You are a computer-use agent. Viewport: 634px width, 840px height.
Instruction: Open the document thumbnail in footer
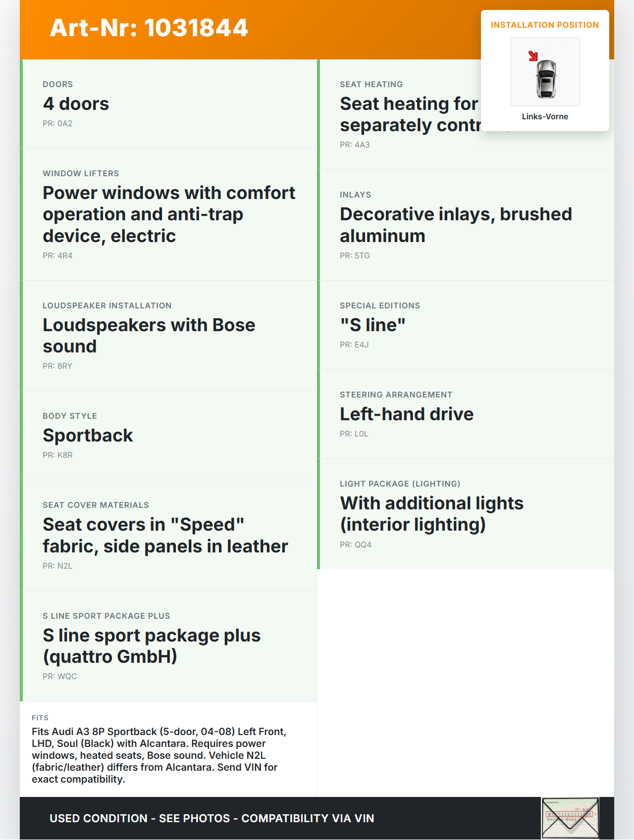pos(570,818)
